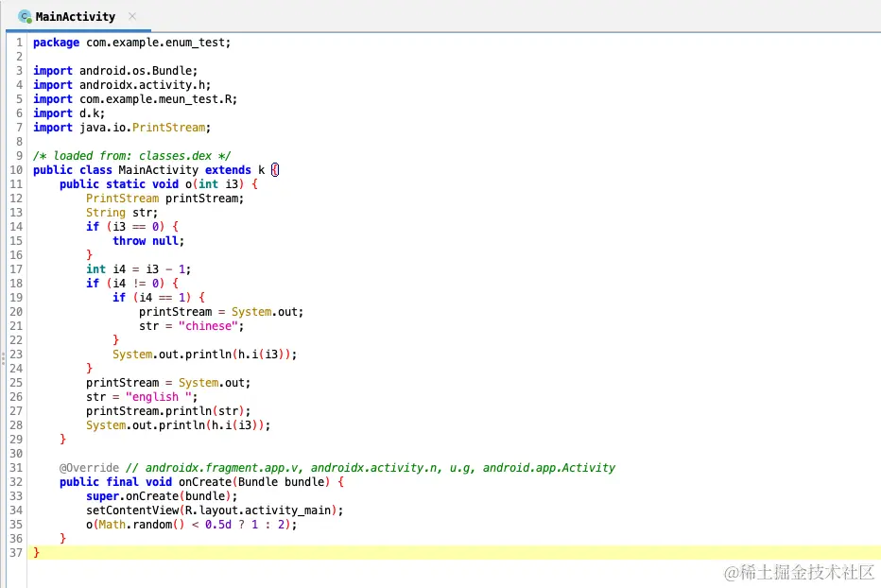
Task: Click the 'super.onCreate(bundle);' call
Action: 162,495
